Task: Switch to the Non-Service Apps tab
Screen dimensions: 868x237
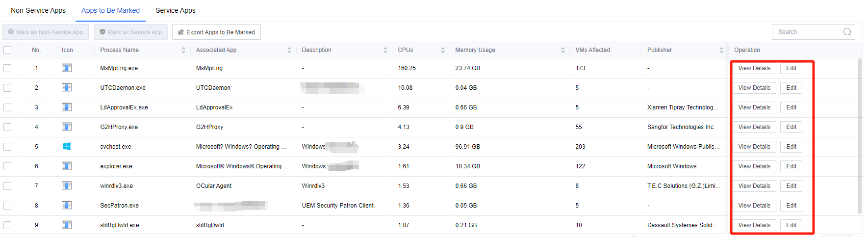Action: 38,10
